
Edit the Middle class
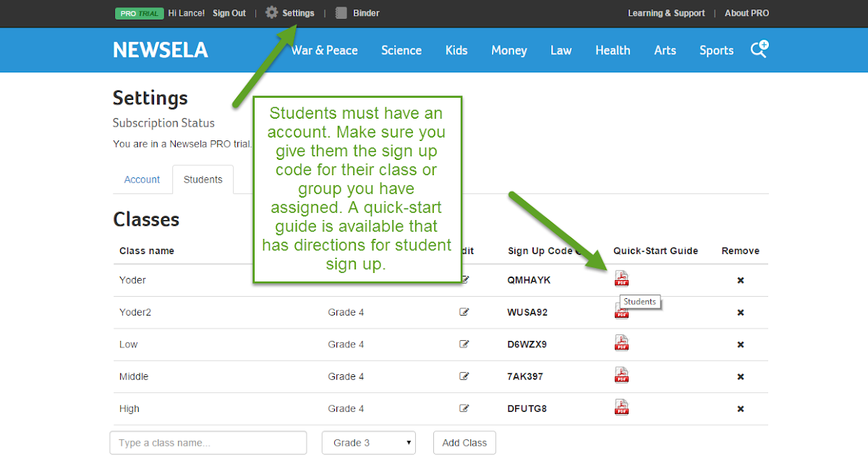464,376
